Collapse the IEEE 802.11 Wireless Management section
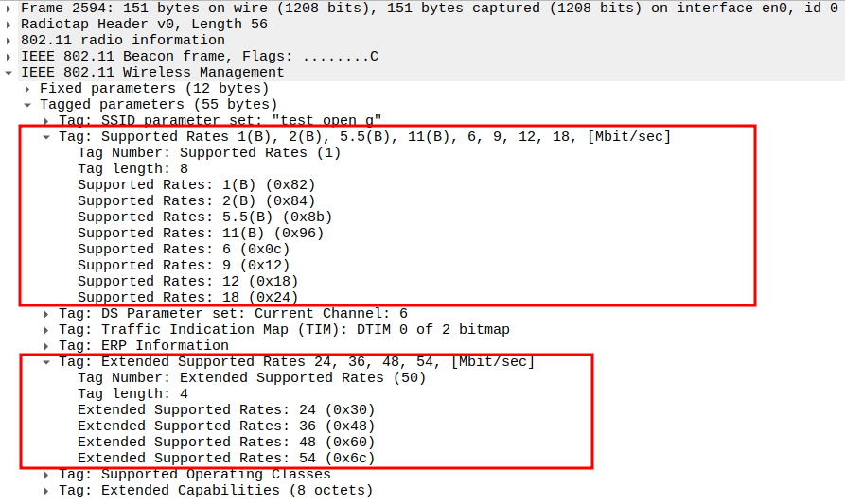The height and width of the screenshot is (504, 845). click(9, 72)
